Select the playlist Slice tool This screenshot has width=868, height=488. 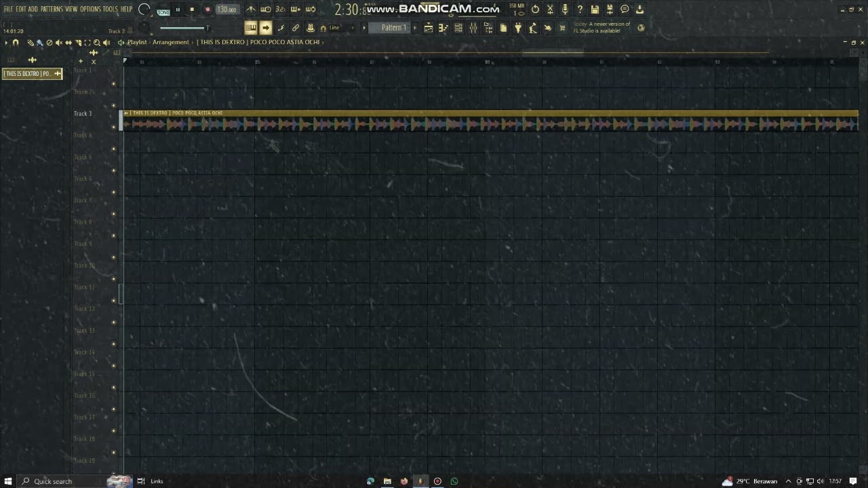pos(78,43)
